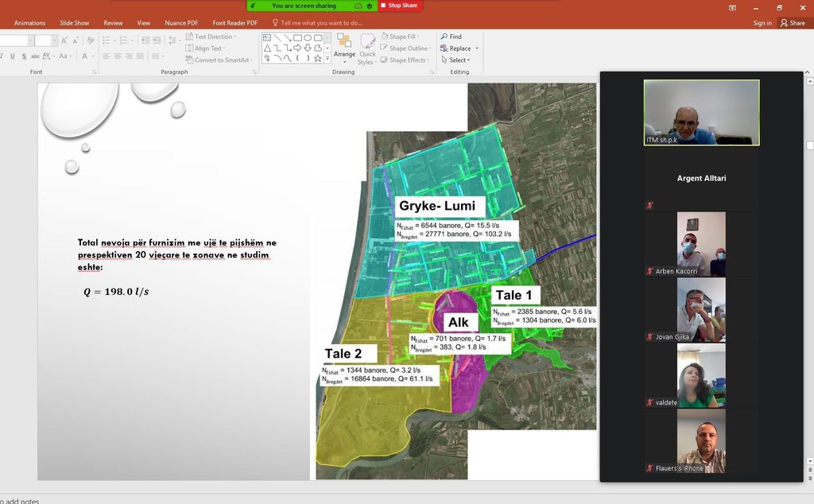
Task: Select the right arrow shape
Action: [x=297, y=48]
